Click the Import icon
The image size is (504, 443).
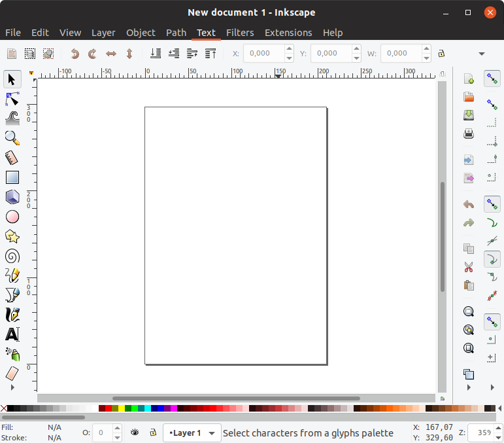click(469, 160)
